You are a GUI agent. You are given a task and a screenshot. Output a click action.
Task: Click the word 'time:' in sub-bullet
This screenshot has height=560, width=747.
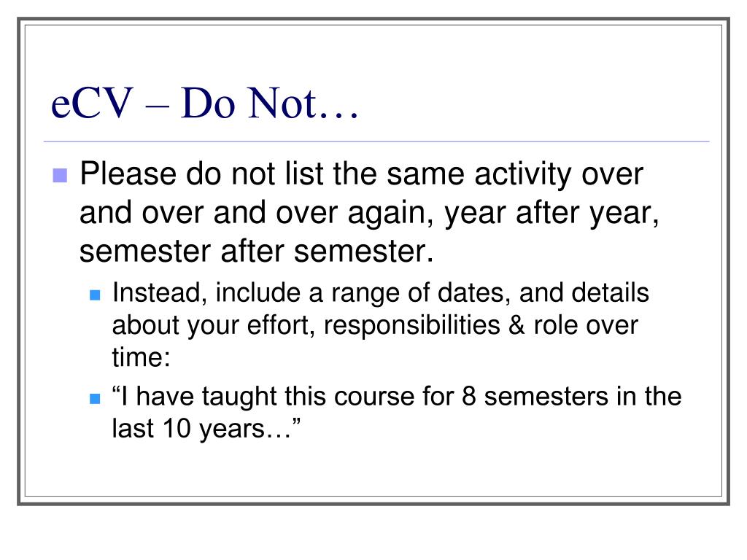coord(141,357)
